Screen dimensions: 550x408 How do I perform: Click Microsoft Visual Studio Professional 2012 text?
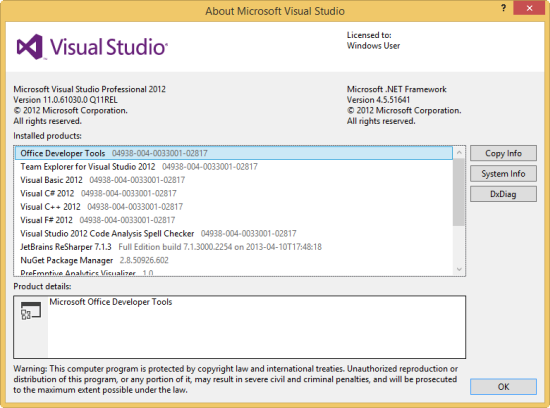point(89,89)
